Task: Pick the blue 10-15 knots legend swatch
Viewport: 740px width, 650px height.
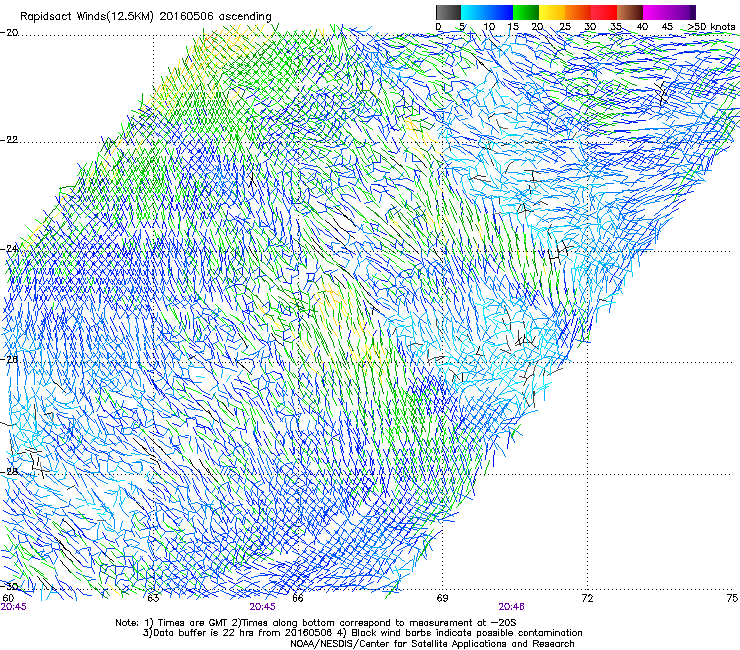Action: [x=500, y=12]
